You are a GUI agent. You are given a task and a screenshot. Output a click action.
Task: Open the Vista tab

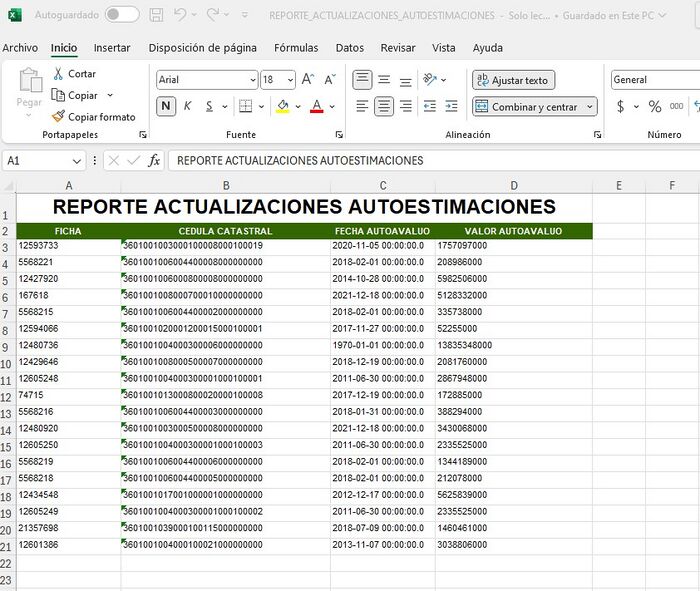coord(443,48)
